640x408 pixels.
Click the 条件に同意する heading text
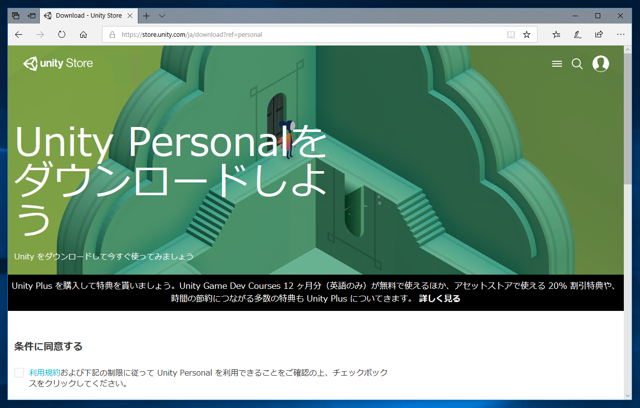click(x=48, y=346)
